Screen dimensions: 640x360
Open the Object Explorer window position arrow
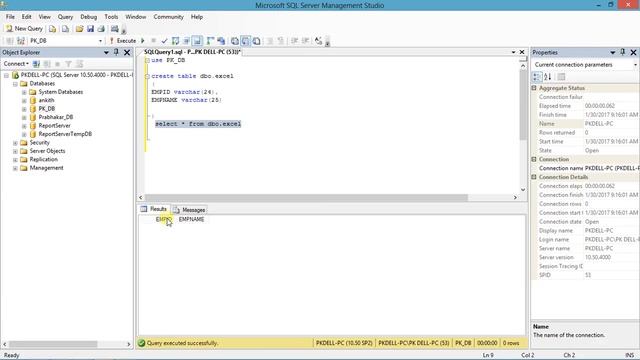point(106,52)
